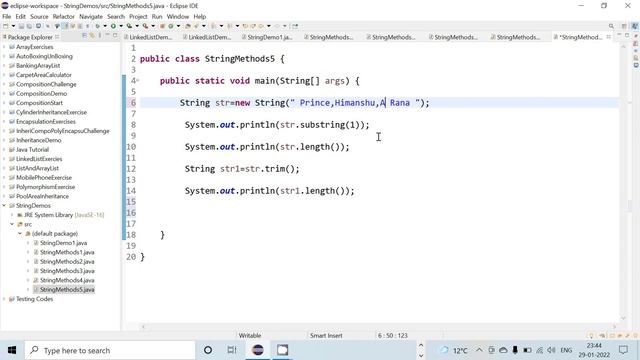Open the Coverage dropdown arrow
The width and height of the screenshot is (640, 360).
coord(137,26)
